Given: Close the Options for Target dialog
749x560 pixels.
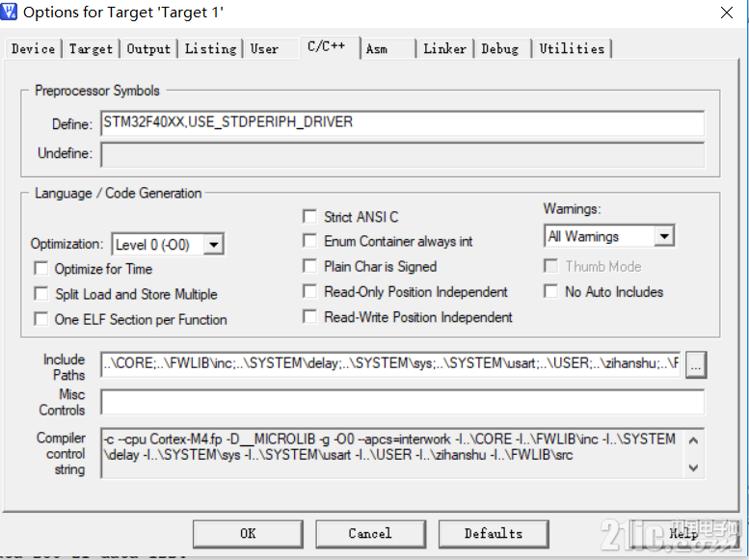Looking at the screenshot, I should pyautogui.click(x=727, y=13).
